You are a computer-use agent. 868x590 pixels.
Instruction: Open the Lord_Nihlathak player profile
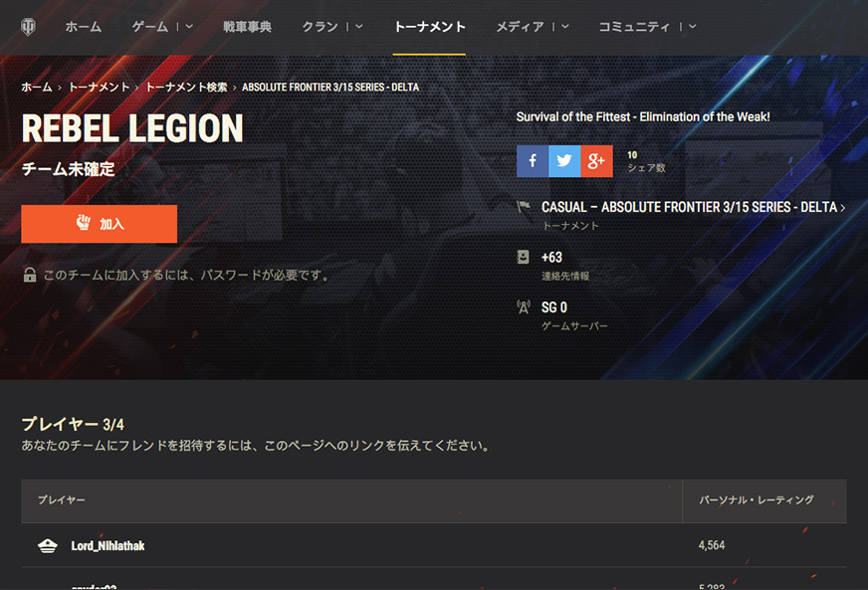(x=108, y=545)
